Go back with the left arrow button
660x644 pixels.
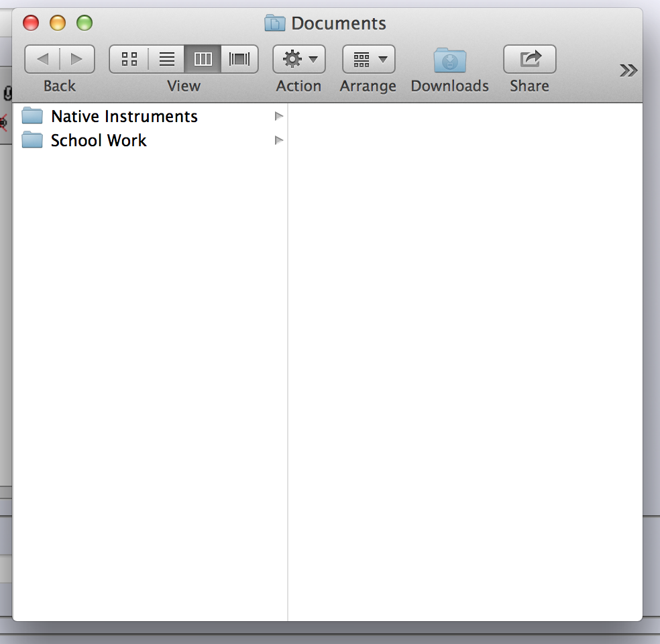pyautogui.click(x=42, y=59)
